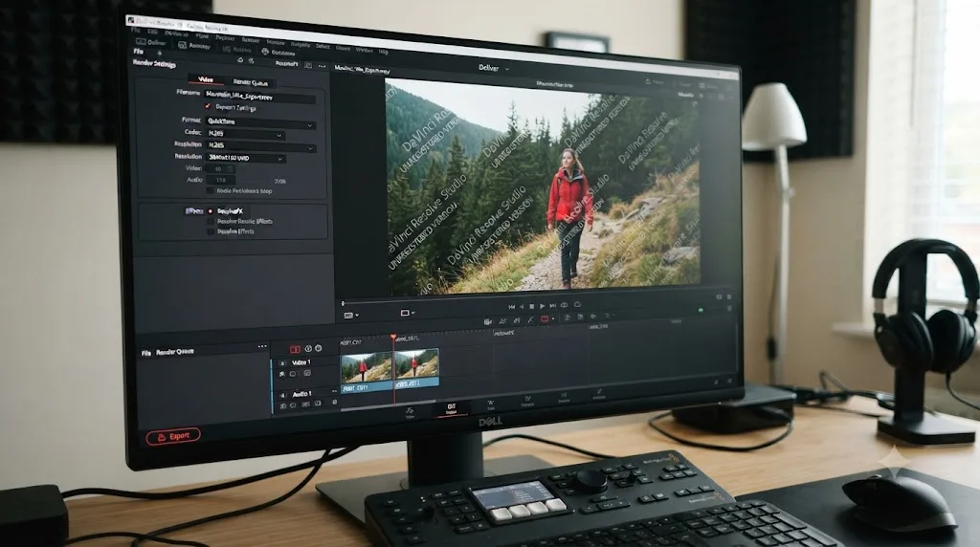Click the preset icon beside the three dots
This screenshot has height=547, width=980.
tap(308, 66)
